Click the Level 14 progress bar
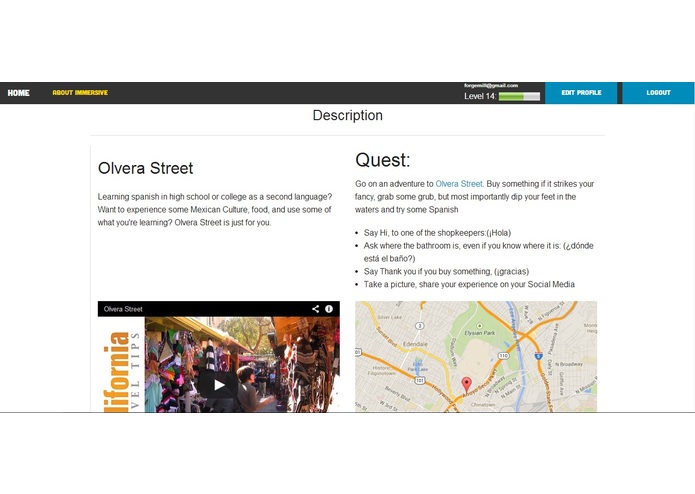Image resolution: width=695 pixels, height=494 pixels. (x=519, y=96)
